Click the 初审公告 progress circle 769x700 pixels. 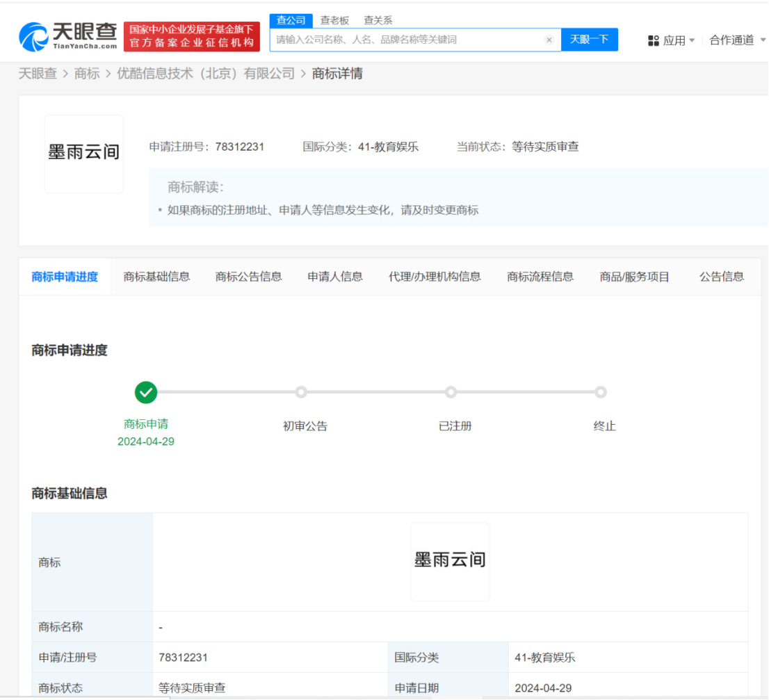coord(301,392)
